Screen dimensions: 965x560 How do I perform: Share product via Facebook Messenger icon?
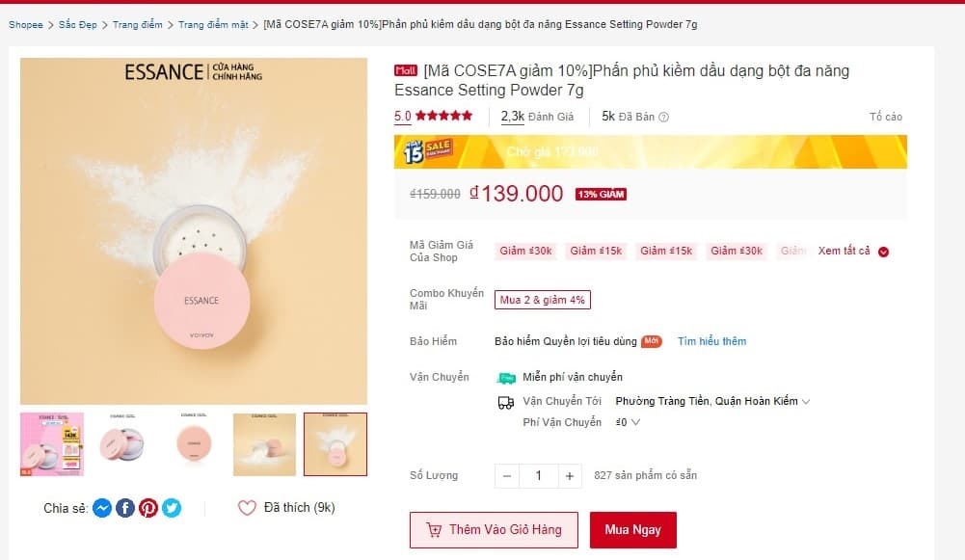102,508
